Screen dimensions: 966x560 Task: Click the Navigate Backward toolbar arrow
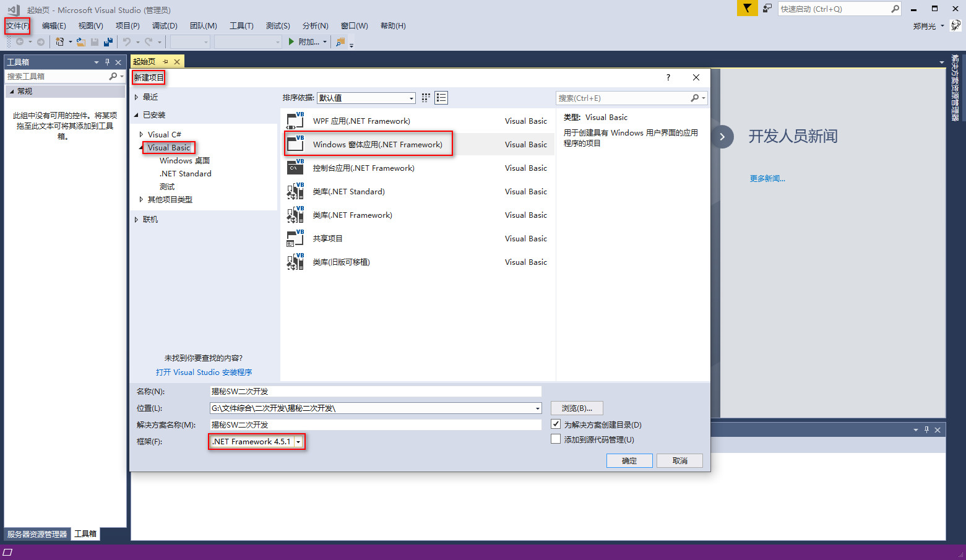click(x=20, y=42)
